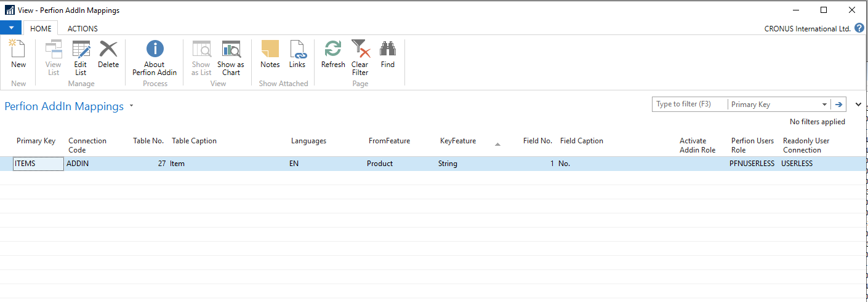
Task: Expand the filter pane chevron
Action: [x=859, y=104]
